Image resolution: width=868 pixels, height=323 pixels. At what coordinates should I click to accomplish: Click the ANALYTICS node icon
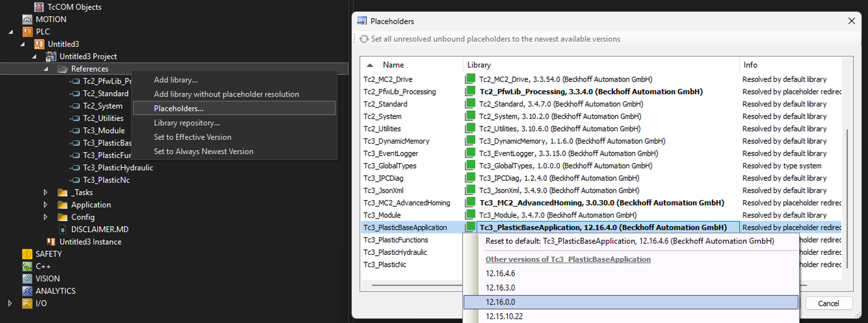[x=27, y=291]
